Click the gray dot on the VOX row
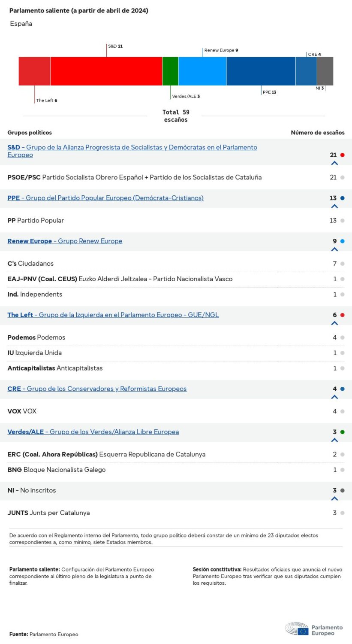This screenshot has width=352, height=644. (x=343, y=411)
